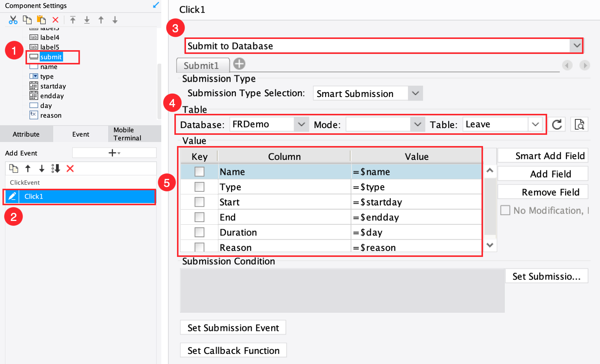The height and width of the screenshot is (364, 600).
Task: Tick the Key checkbox for Duration row
Action: 199,232
